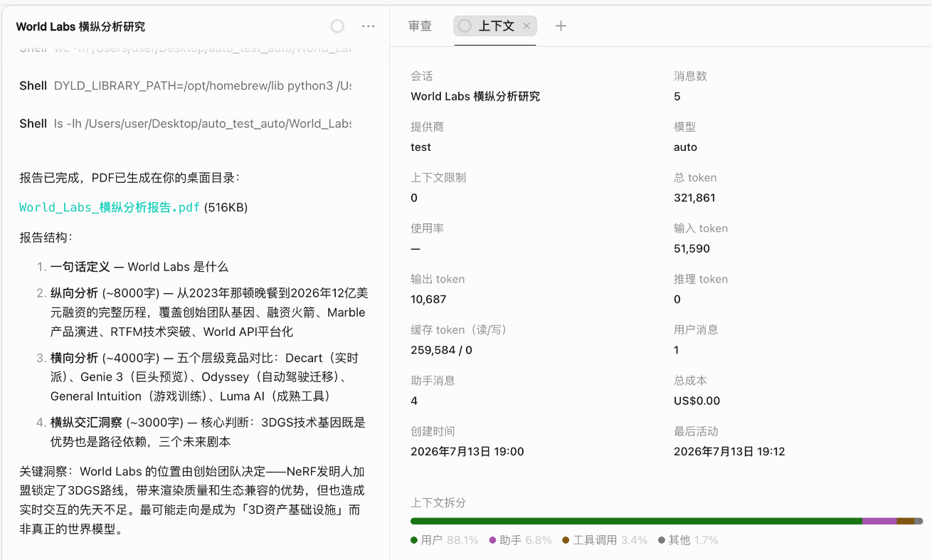Screen dimensions: 932x560
Task: Click the 创建时间 value 2026年7月13日 19:00
Action: click(x=467, y=451)
